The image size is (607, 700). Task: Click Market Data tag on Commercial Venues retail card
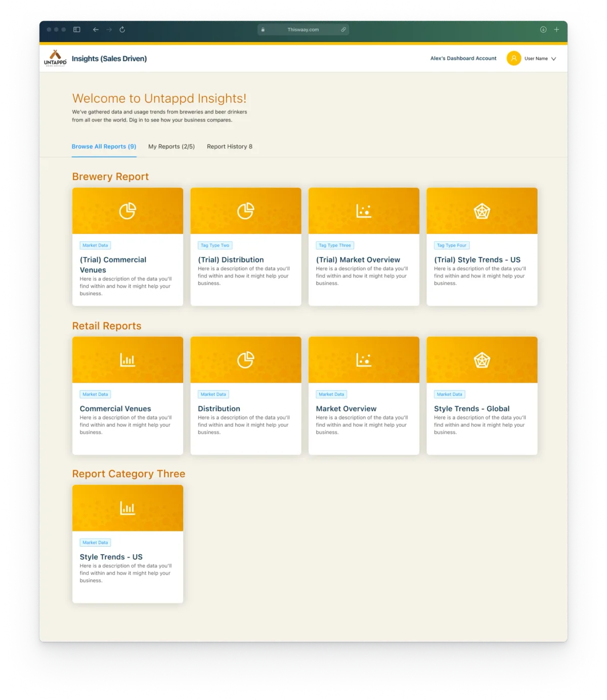click(x=95, y=394)
